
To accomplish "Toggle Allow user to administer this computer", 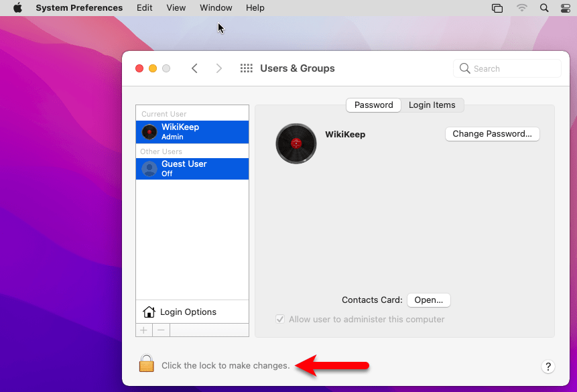I will [x=280, y=319].
